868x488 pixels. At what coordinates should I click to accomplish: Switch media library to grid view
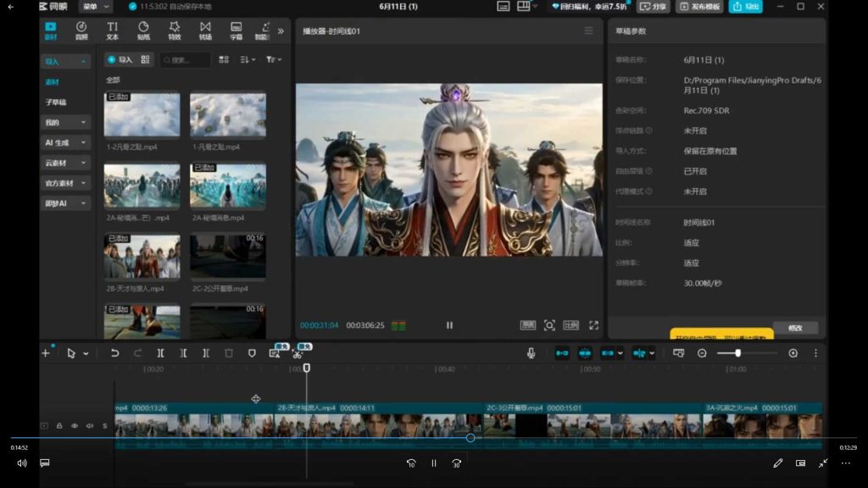point(224,60)
